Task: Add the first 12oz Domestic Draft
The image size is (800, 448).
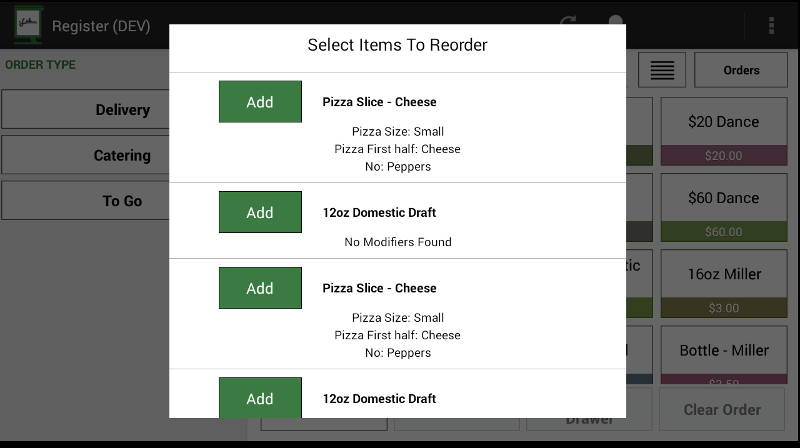Action: point(260,212)
